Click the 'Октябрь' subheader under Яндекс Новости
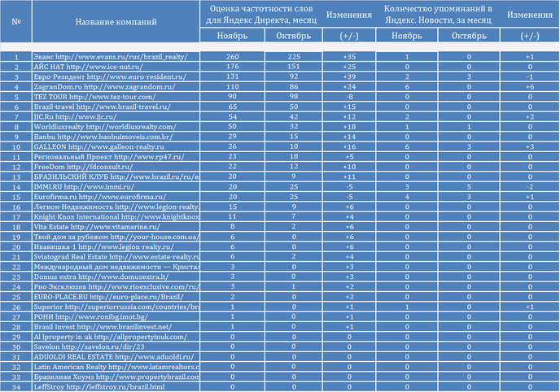Viewport: 560px width, 392px height. click(469, 36)
